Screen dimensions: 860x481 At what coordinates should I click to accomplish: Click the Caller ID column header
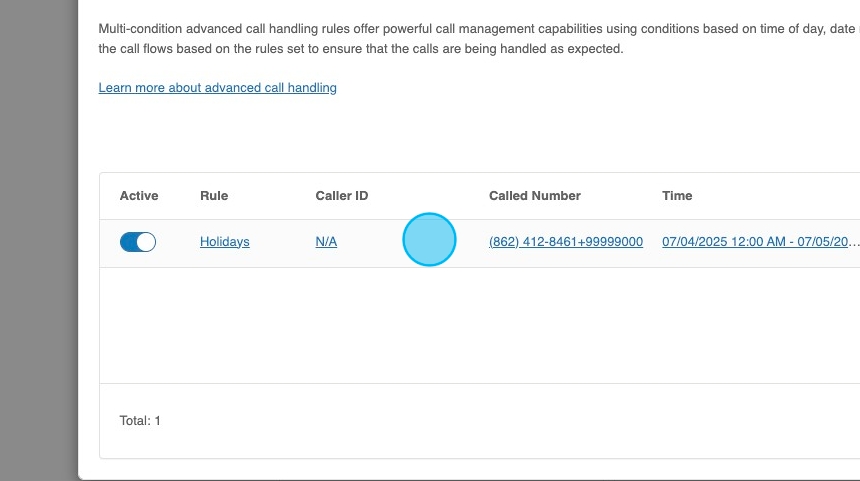coord(342,196)
